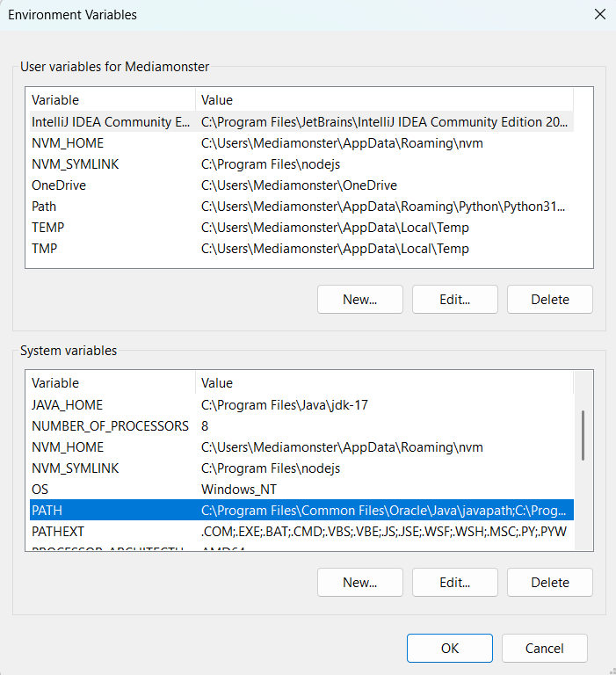Dismiss the dialog with the Cancel button
The width and height of the screenshot is (616, 675).
coord(545,648)
